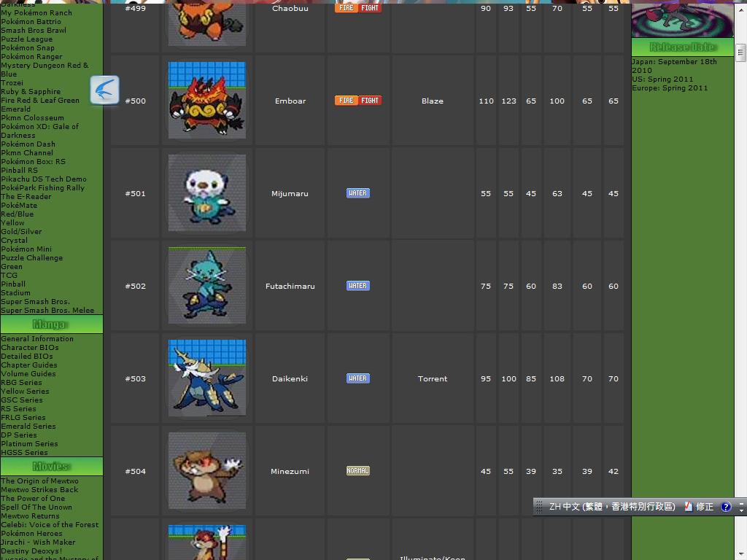Open Celebi: Voice of the Forest link

50,525
